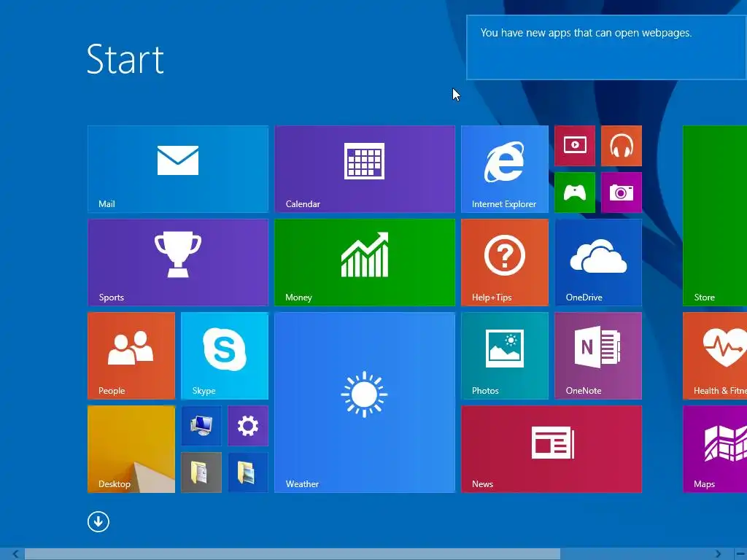747x560 pixels.
Task: Click the new apps webpages notification
Action: pyautogui.click(x=606, y=47)
